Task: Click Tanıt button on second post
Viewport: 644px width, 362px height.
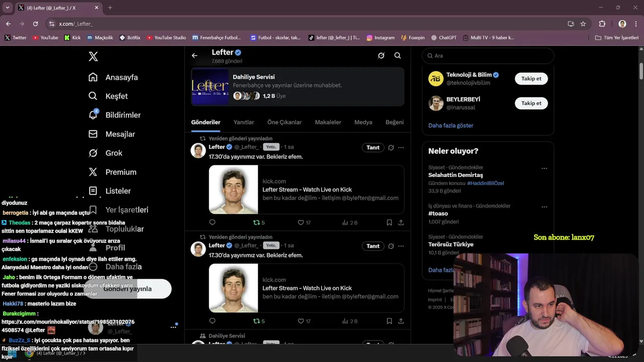Action: coord(373,246)
